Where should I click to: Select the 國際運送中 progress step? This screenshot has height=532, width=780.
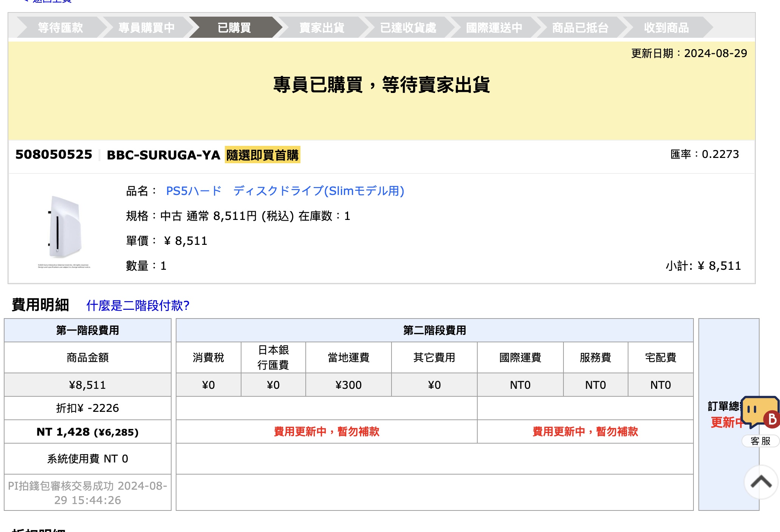(494, 28)
